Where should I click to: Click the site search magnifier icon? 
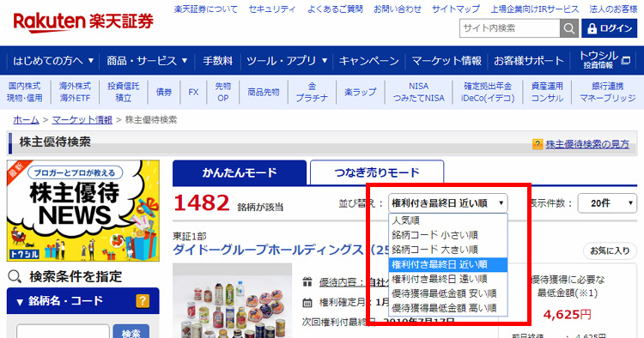(x=568, y=28)
